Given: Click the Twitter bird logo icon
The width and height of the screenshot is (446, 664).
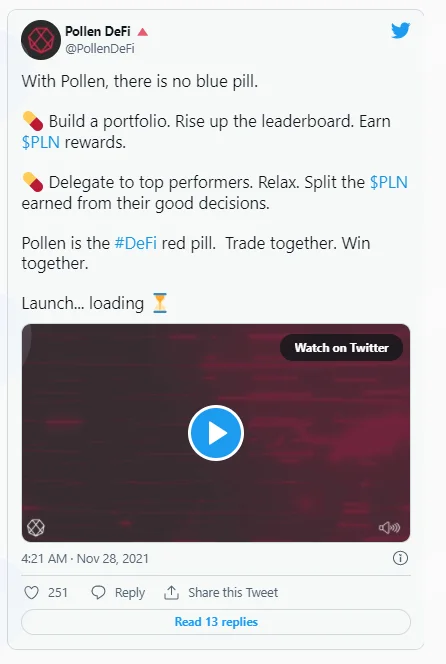Looking at the screenshot, I should 400,30.
